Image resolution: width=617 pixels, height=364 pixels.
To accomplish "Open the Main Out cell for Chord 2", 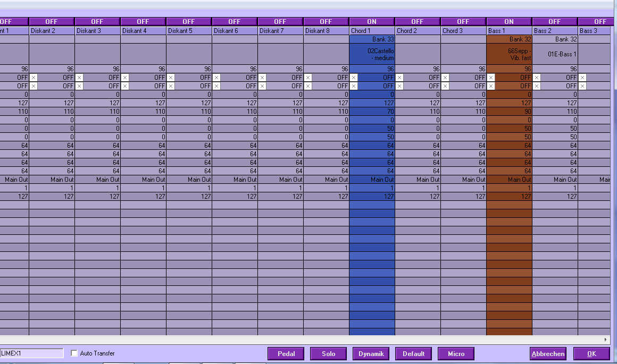I will (418, 179).
